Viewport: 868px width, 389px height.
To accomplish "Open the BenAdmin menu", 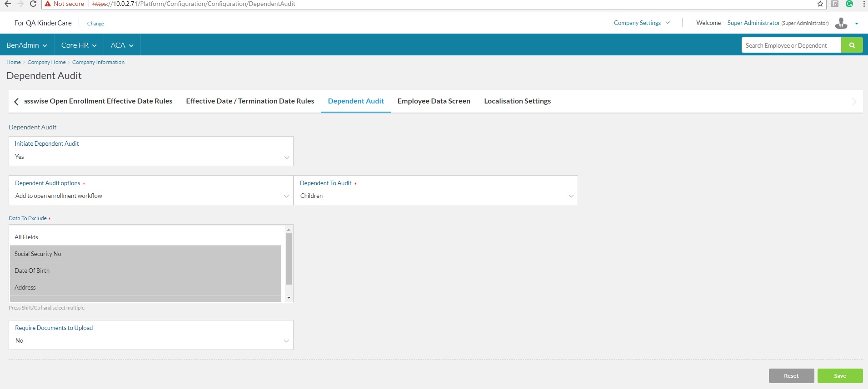I will tap(27, 45).
